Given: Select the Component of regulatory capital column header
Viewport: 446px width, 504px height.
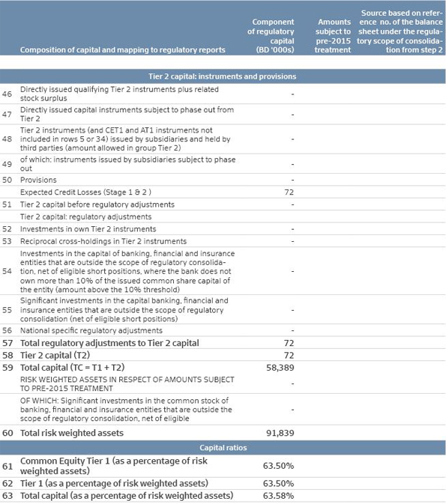Looking at the screenshot, I should point(271,36).
